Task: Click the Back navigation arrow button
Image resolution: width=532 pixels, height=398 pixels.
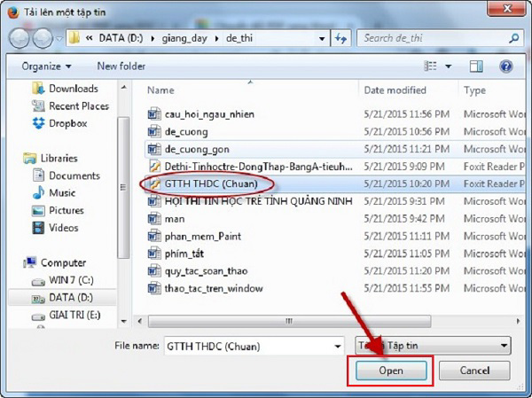Action: pyautogui.click(x=20, y=39)
